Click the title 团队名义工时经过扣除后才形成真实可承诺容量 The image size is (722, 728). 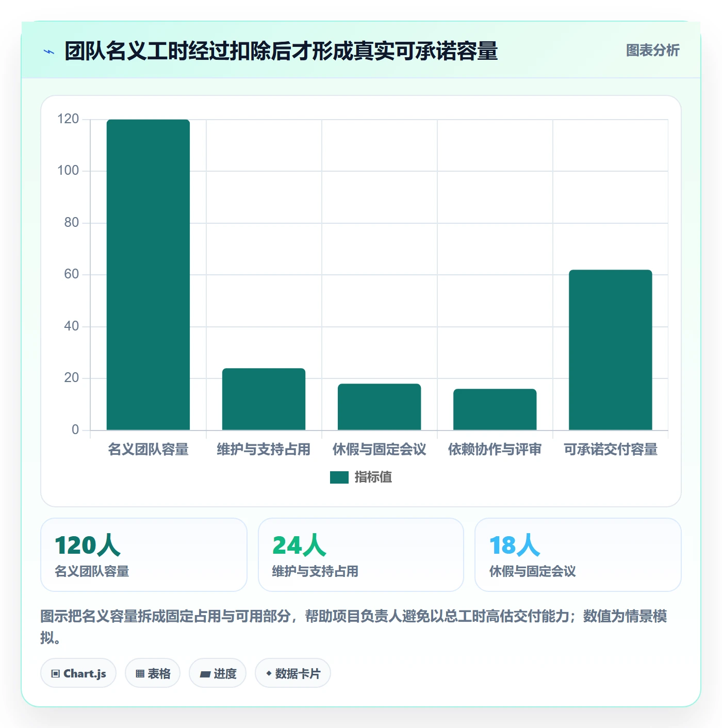click(x=281, y=51)
